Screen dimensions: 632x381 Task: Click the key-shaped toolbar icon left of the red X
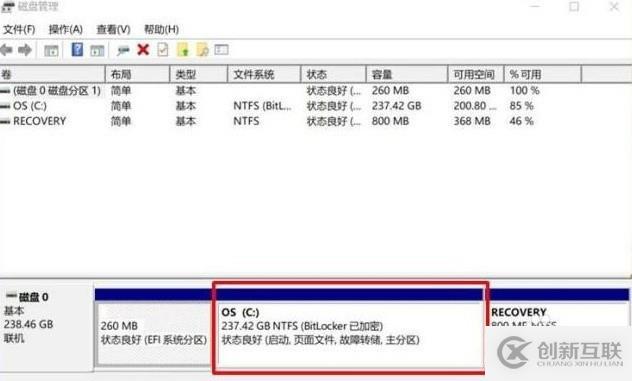[123, 50]
